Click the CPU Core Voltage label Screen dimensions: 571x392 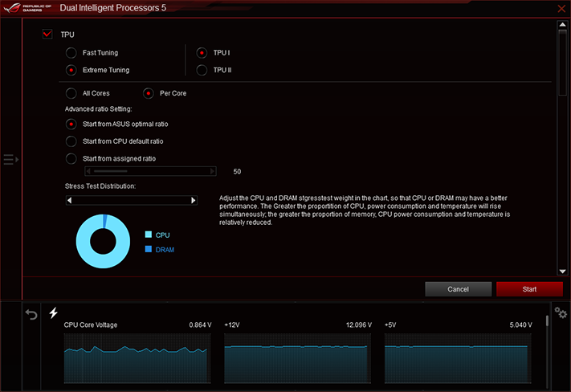coord(91,325)
